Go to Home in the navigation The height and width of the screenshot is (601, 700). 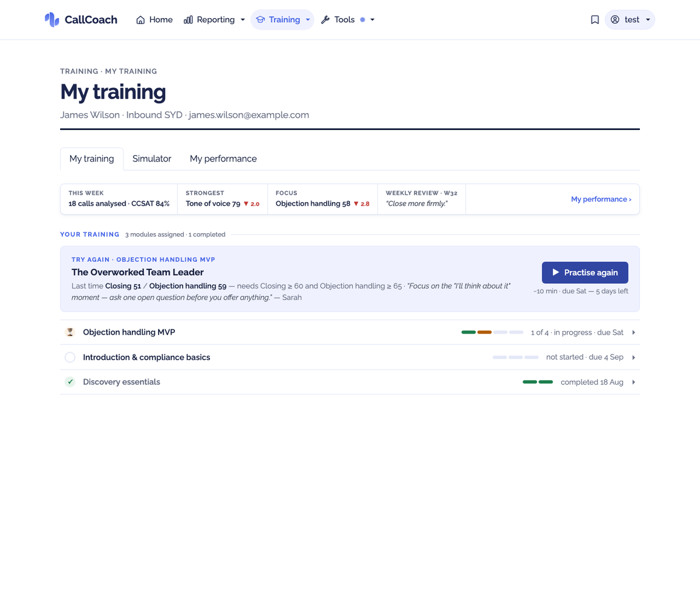coord(155,20)
